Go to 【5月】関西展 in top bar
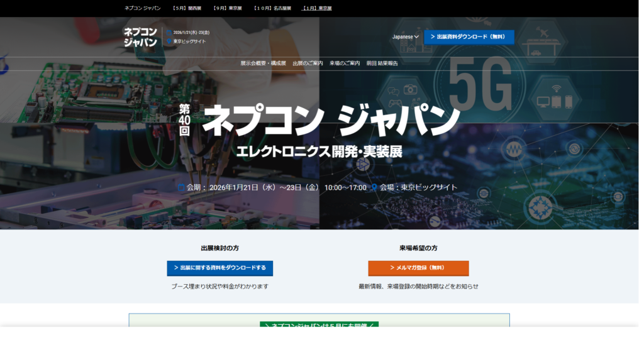Image resolution: width=644 pixels, height=362 pixels. (187, 8)
